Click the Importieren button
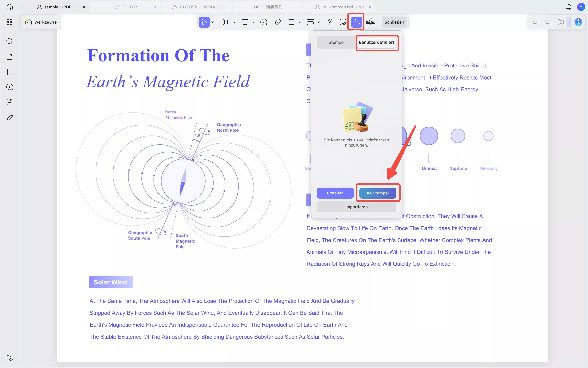This screenshot has height=368, width=588. [x=356, y=207]
